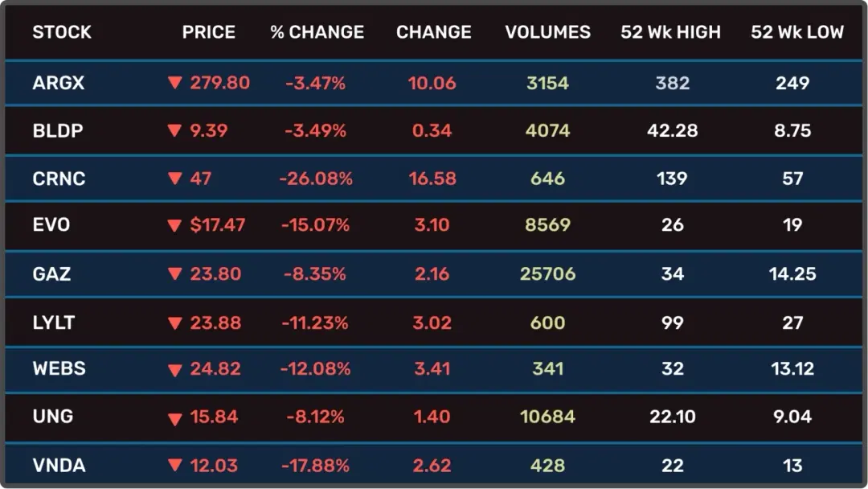Click the 52 Wk HIGH column header
The width and height of the screenshot is (868, 489).
[x=671, y=32]
